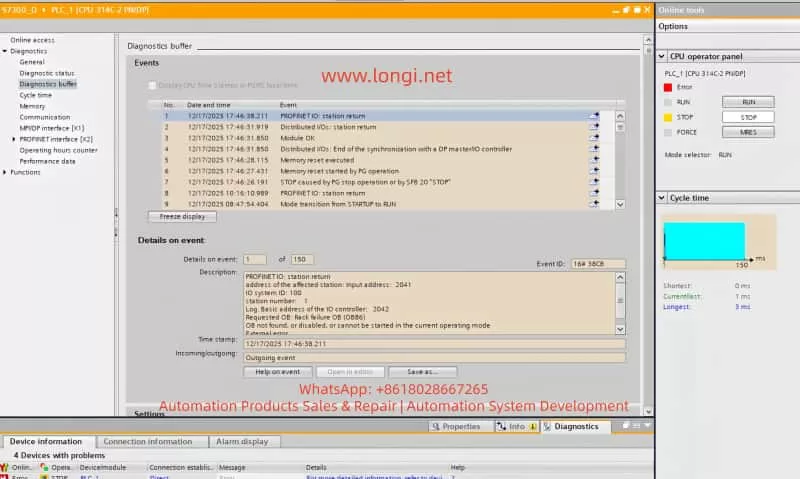Click the events list scroll up arrow
Viewport: 800px width, 479px height.
click(620, 116)
